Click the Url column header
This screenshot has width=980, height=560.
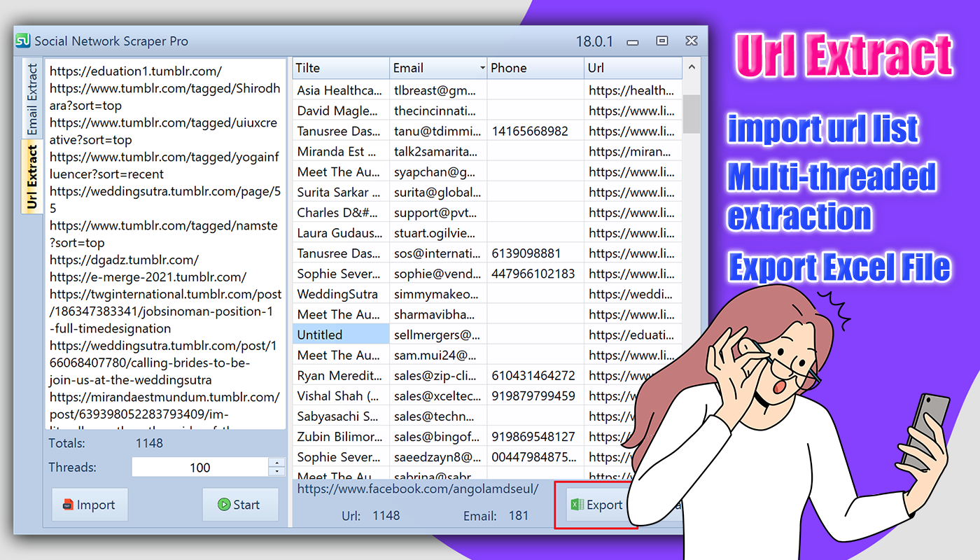tap(633, 68)
